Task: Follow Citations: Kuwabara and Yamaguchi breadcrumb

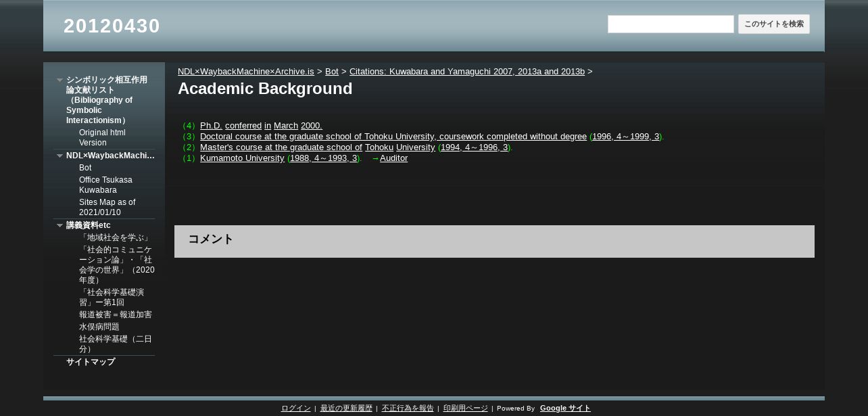Action: (467, 71)
